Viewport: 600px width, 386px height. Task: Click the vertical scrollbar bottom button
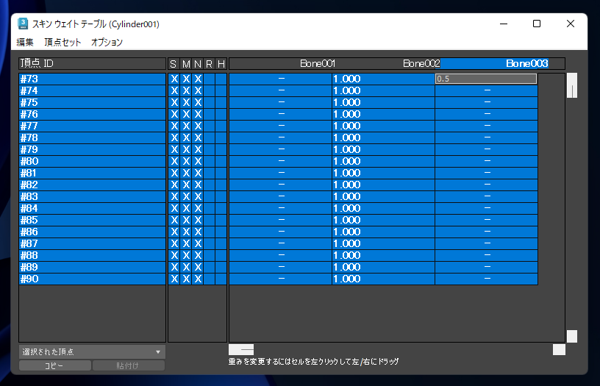[x=572, y=336]
